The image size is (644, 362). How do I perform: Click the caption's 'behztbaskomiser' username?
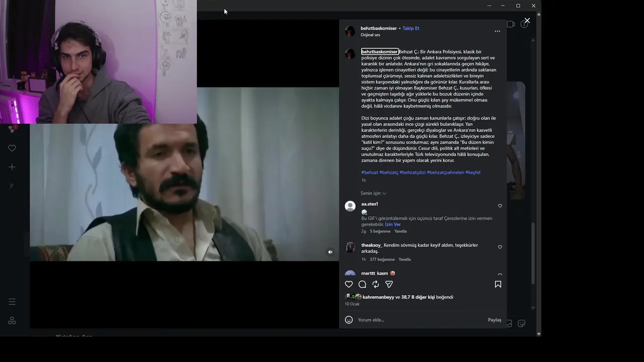tap(379, 52)
